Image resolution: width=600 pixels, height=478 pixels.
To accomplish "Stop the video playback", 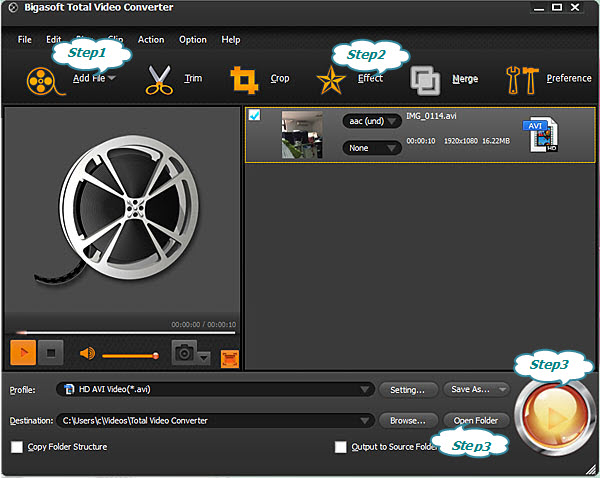I will [x=51, y=352].
